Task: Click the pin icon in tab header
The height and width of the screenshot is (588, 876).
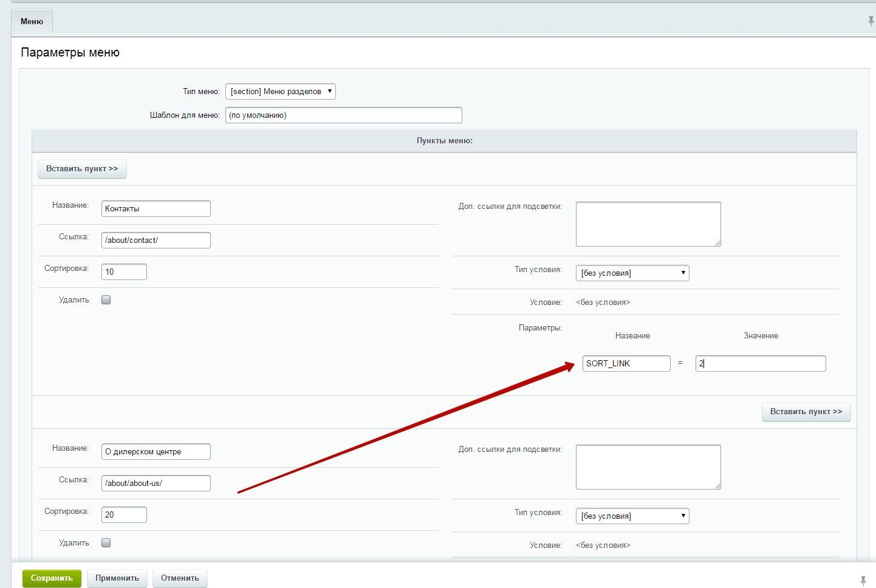Action: click(x=871, y=21)
